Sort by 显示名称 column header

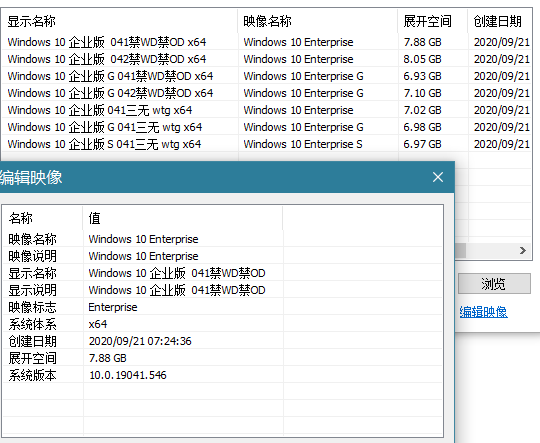click(x=119, y=21)
